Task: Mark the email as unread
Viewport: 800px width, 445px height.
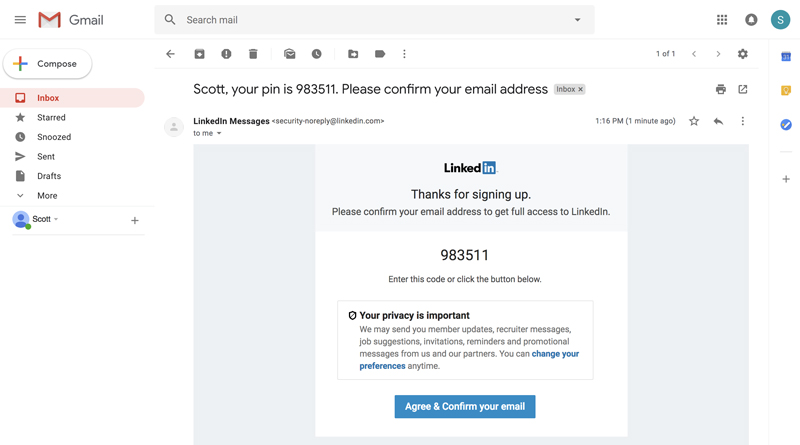Action: tap(290, 54)
